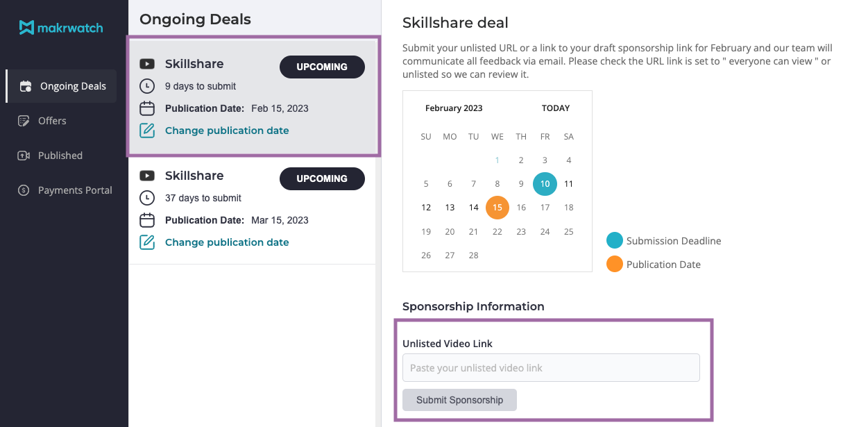Click the Published video icon
The width and height of the screenshot is (868, 427).
[x=24, y=156]
